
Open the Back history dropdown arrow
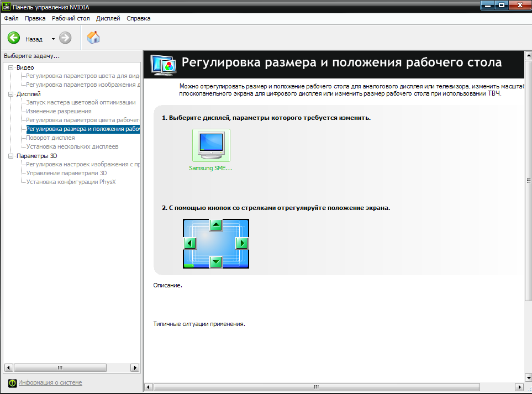[53, 39]
